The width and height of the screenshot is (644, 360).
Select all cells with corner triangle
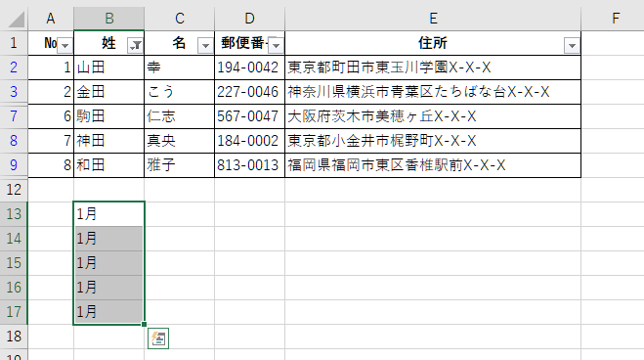click(x=16, y=19)
